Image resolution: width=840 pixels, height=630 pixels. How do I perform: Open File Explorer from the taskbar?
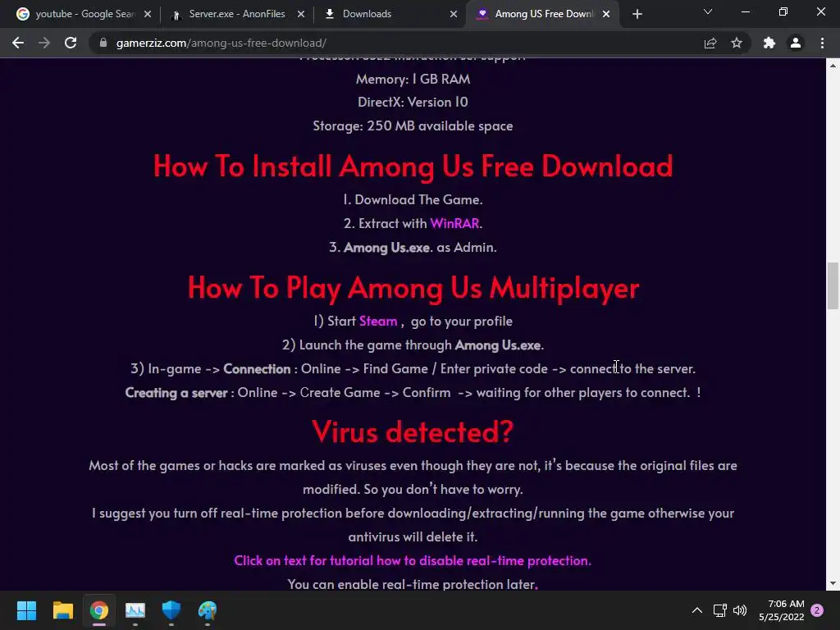(x=62, y=610)
